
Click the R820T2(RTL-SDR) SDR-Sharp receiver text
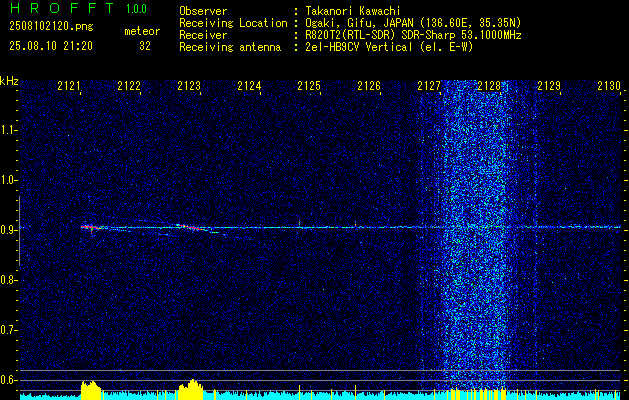pos(413,35)
